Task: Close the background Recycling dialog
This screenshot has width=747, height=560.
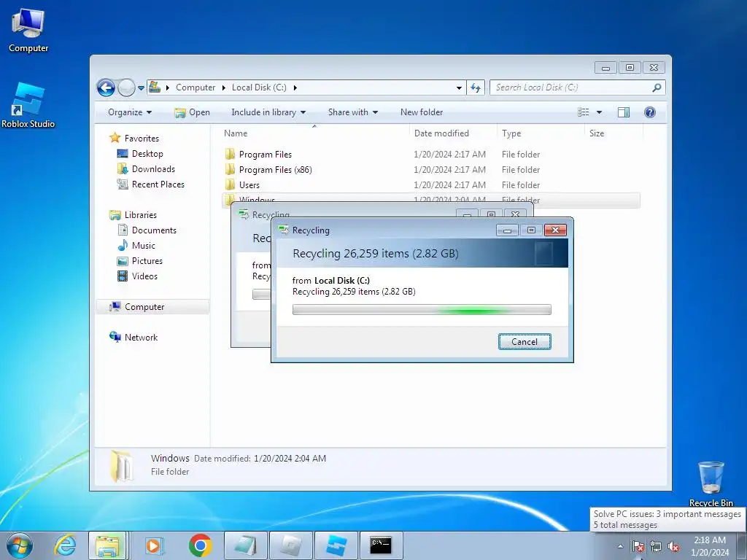Action: 515,214
